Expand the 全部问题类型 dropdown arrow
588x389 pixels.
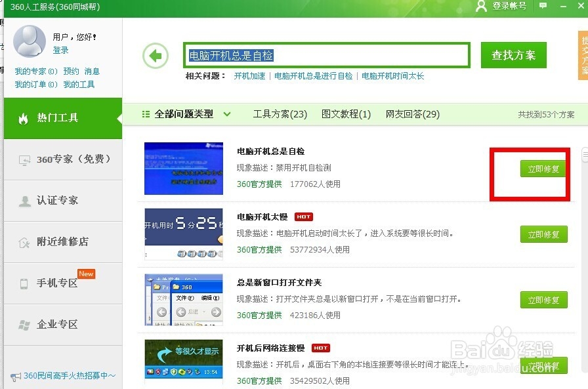pos(227,114)
